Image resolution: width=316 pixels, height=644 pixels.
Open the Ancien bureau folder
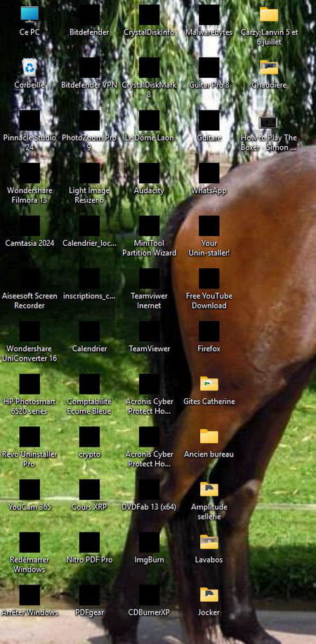coord(209,436)
